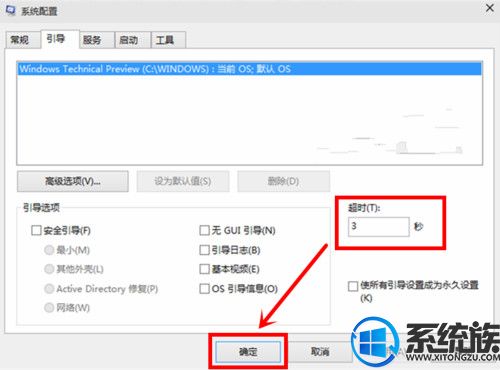Screen dimensions: 500x370
Task: Open 高级选项(V)... dialog
Action: coord(73,181)
